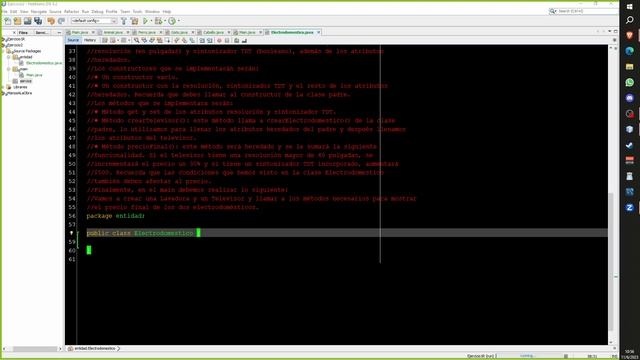640x360 pixels.
Task: Toggle Rectangular Selection in editor toolbar
Action: click(167, 40)
